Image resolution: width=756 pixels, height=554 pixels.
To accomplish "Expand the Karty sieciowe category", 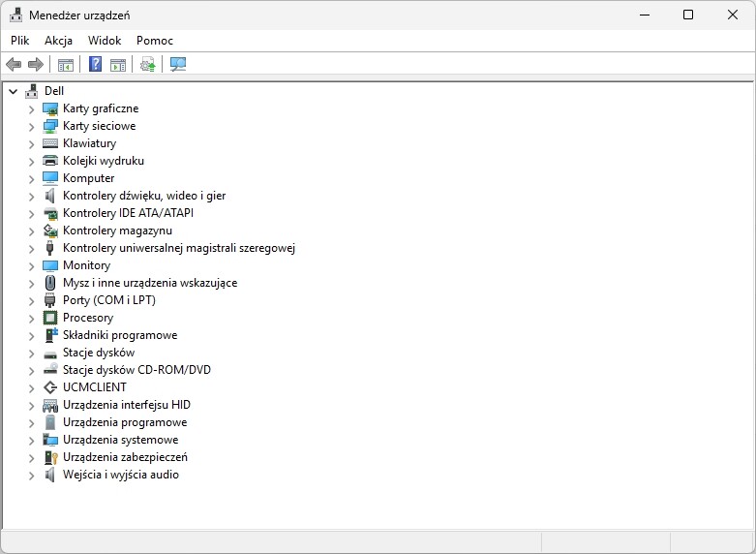I will click(31, 126).
